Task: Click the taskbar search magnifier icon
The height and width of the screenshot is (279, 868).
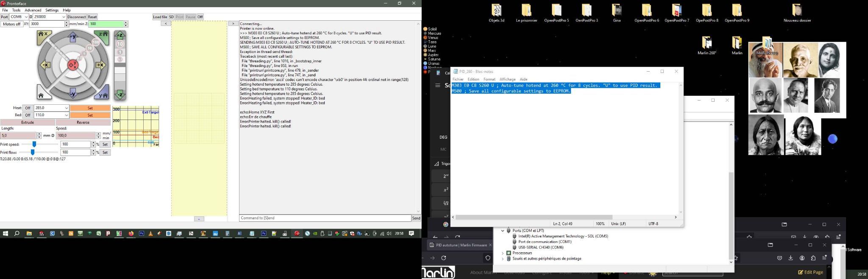Action: (17, 233)
